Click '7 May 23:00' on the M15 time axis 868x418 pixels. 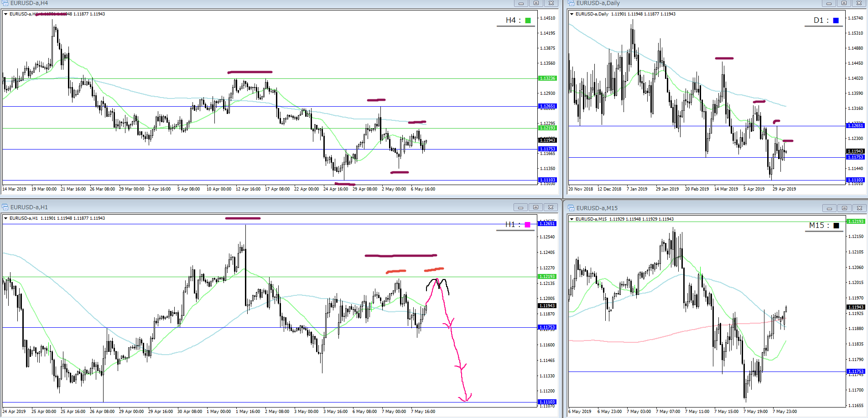click(x=785, y=412)
